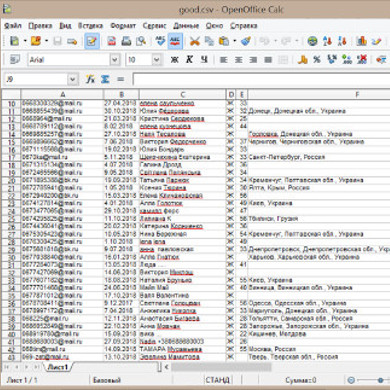Click the zoom slider handle
Image resolution: width=390 pixels, height=390 pixels.
(380, 380)
